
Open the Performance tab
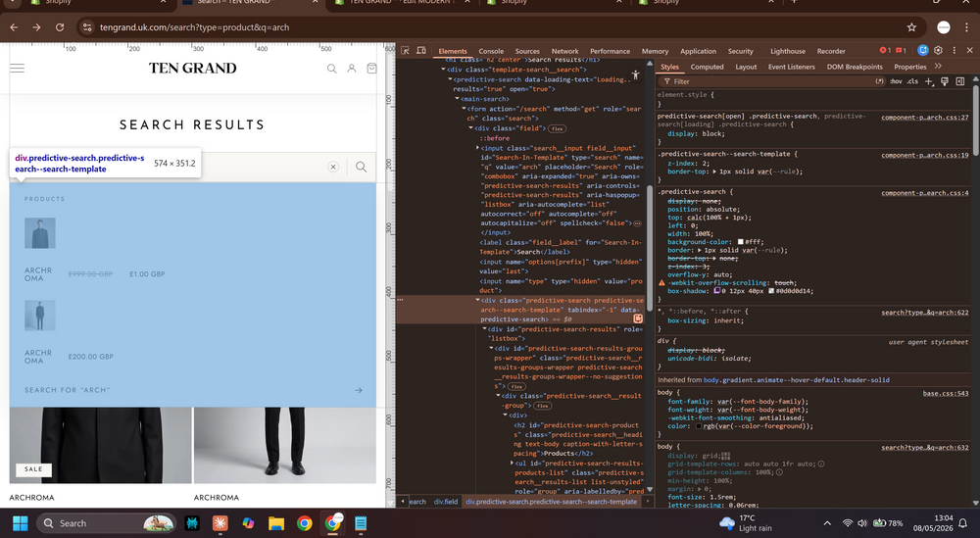pyautogui.click(x=610, y=51)
